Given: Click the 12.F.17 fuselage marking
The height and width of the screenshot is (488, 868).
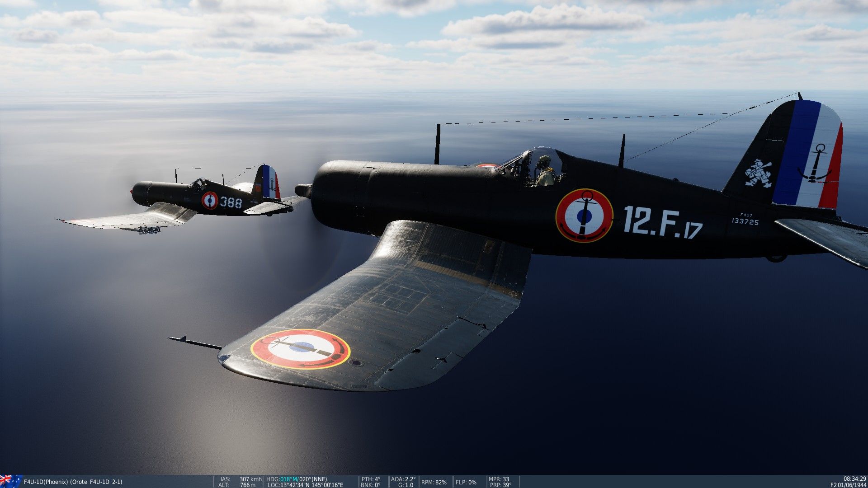Looking at the screenshot, I should (663, 222).
